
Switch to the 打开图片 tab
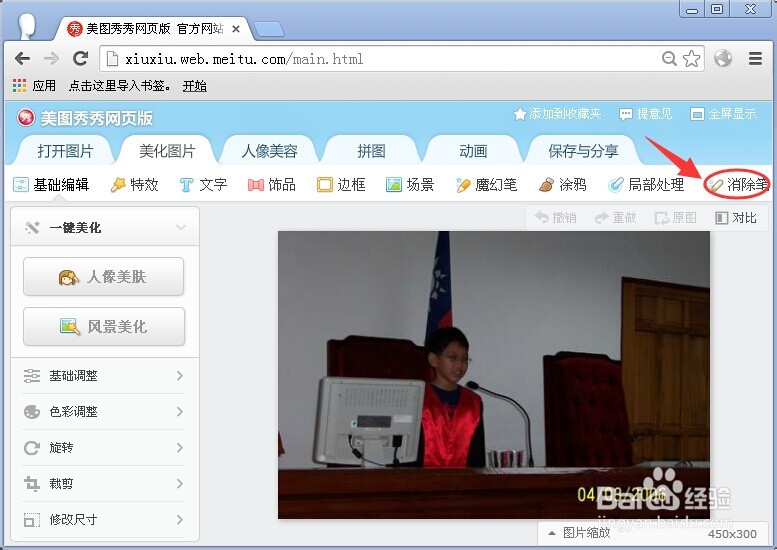(x=65, y=151)
